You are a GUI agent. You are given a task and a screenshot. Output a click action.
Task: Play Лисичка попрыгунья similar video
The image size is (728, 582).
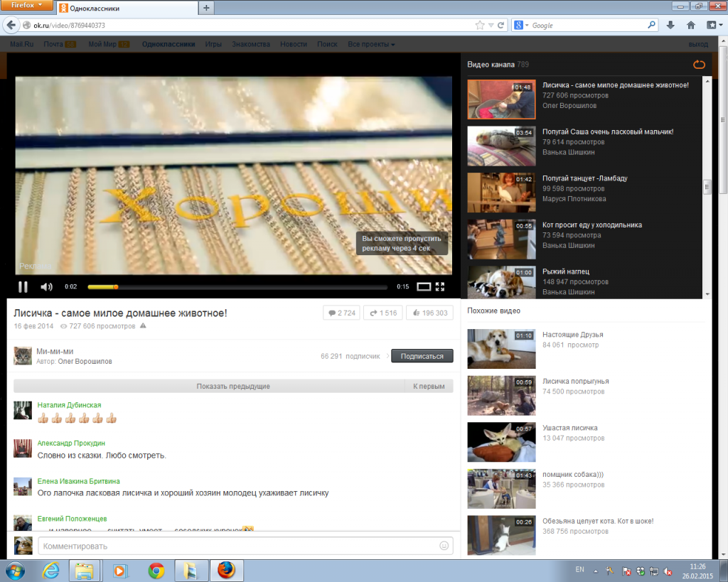501,395
